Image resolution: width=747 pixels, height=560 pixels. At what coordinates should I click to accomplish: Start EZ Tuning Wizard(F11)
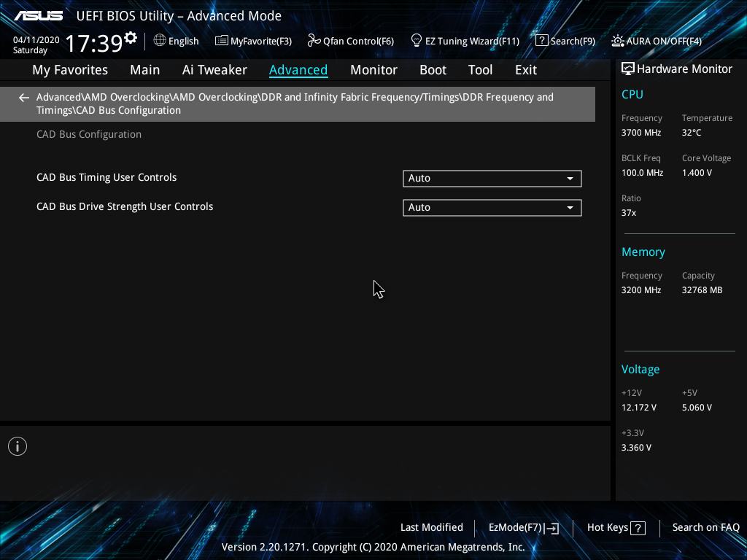coord(465,41)
